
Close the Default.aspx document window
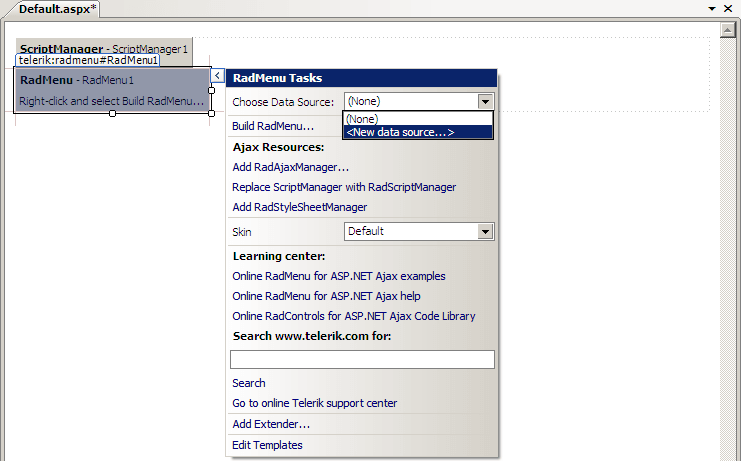tap(728, 9)
